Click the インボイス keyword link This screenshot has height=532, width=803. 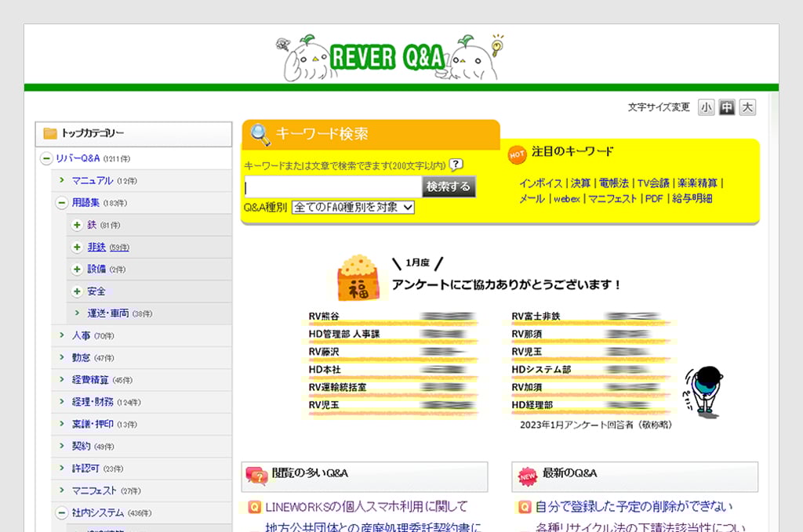click(x=541, y=183)
